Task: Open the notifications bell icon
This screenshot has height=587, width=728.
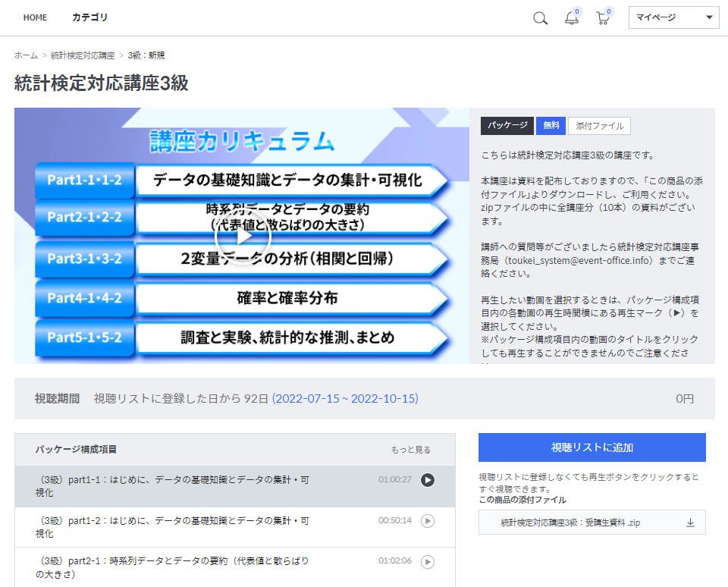Action: click(572, 18)
